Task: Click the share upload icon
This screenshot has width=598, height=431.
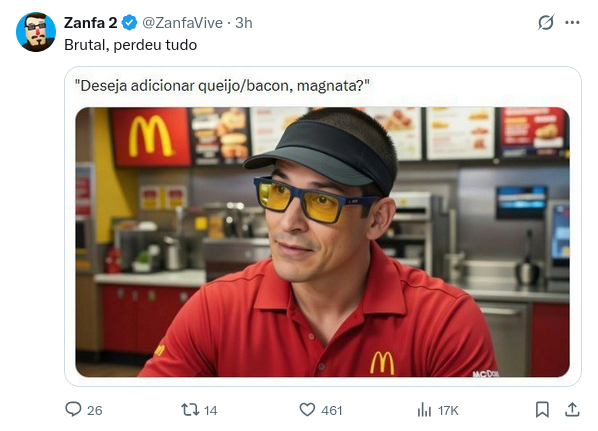Action: point(572,410)
